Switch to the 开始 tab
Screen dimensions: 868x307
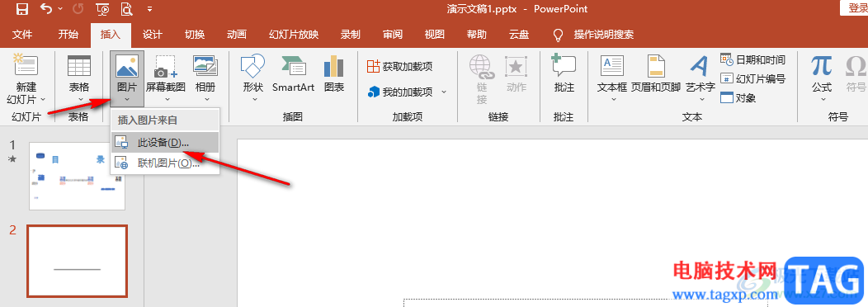(68, 35)
